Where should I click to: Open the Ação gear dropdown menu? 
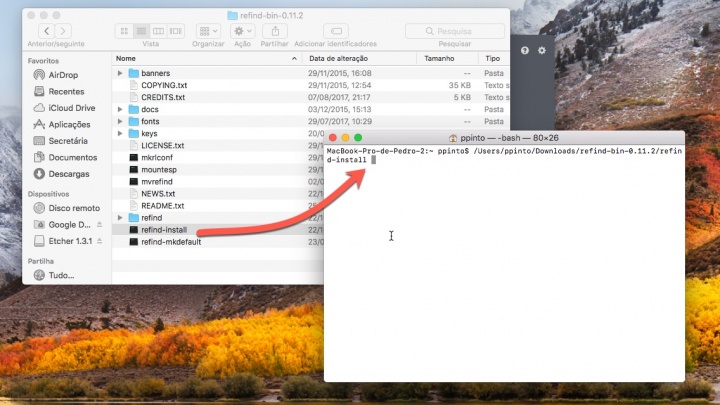pyautogui.click(x=243, y=31)
